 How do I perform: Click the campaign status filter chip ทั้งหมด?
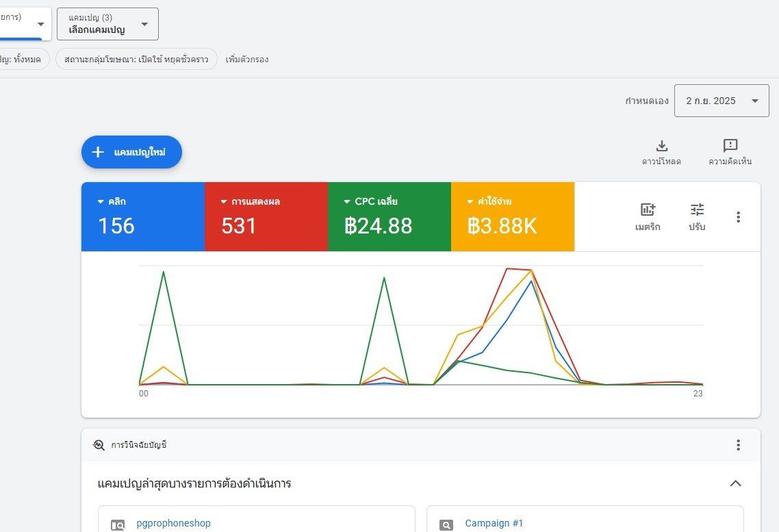(24, 59)
